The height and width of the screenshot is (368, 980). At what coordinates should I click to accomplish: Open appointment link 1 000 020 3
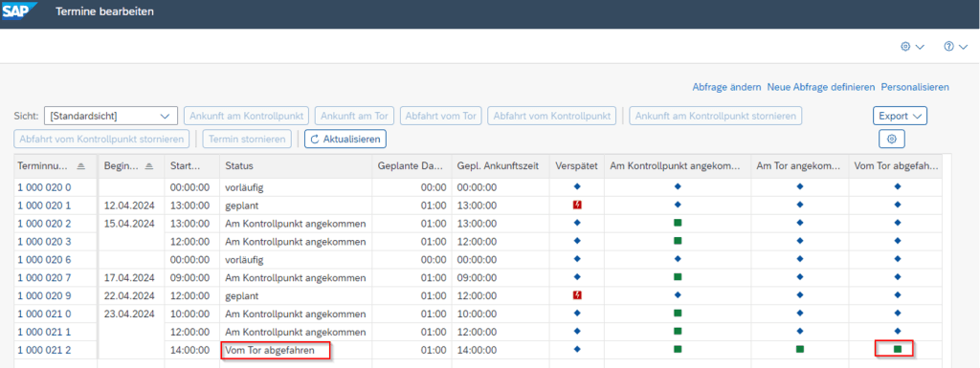44,242
